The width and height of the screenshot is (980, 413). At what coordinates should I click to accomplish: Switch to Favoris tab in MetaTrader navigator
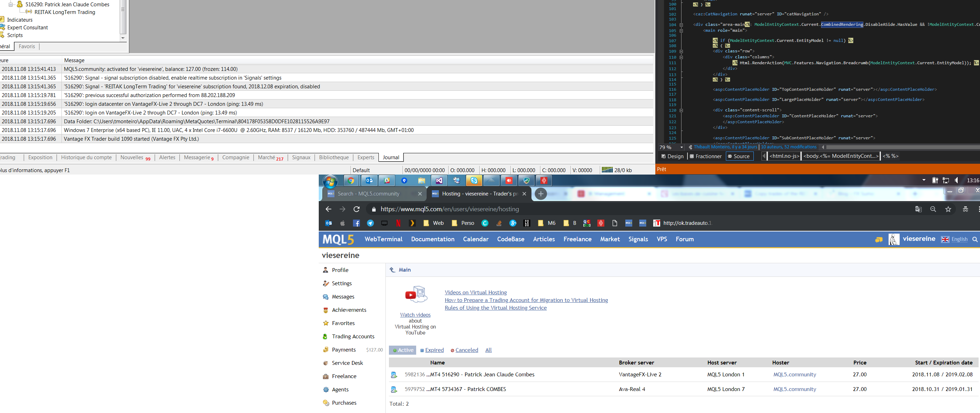point(27,46)
